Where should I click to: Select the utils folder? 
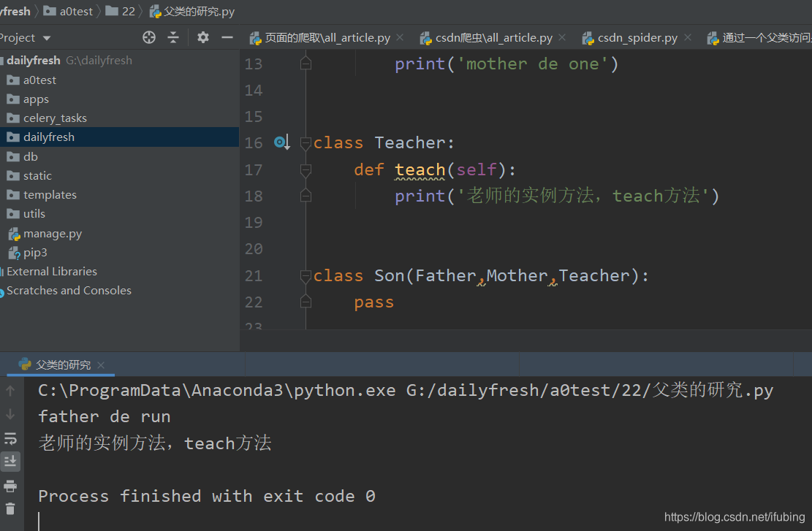34,214
